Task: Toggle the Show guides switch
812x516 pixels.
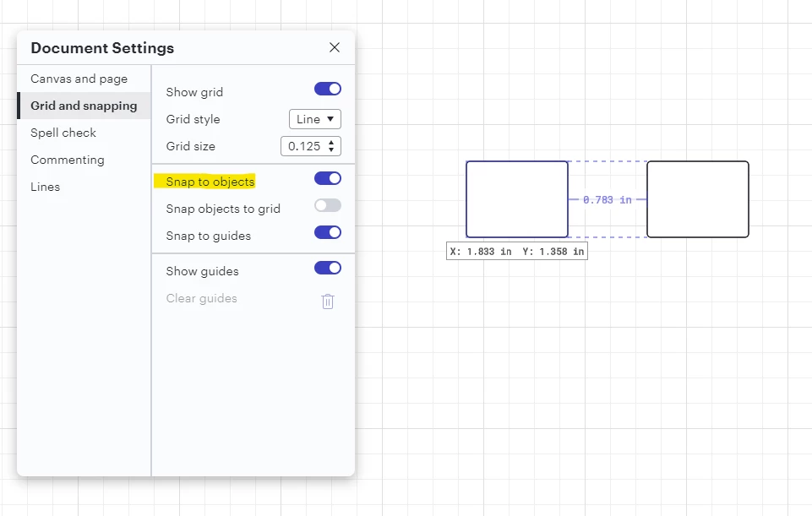Action: [x=327, y=268]
